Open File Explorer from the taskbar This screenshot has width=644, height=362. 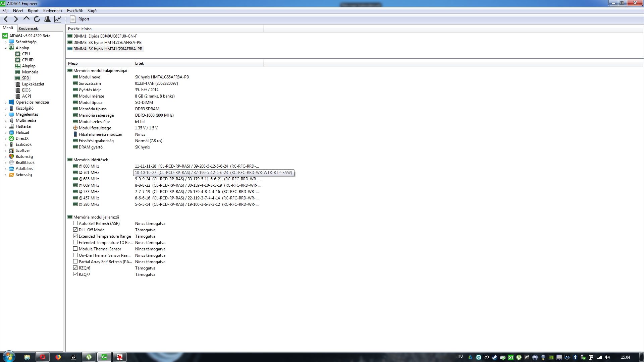[x=27, y=357]
